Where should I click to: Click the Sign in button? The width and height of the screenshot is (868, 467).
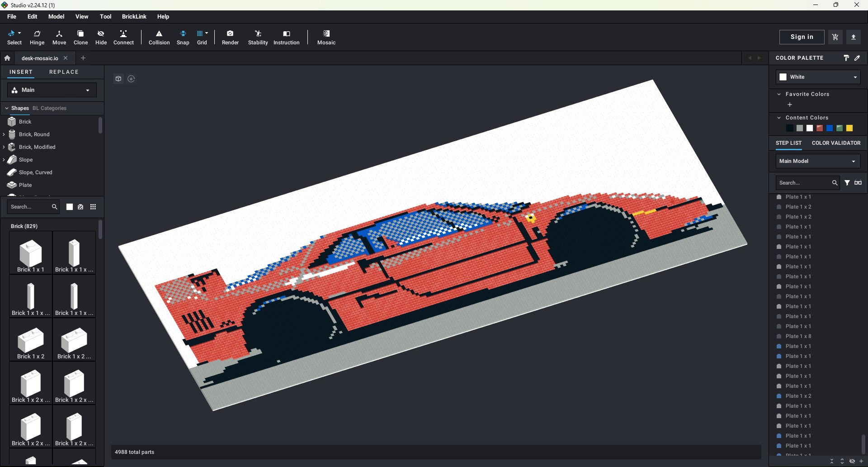coord(802,37)
